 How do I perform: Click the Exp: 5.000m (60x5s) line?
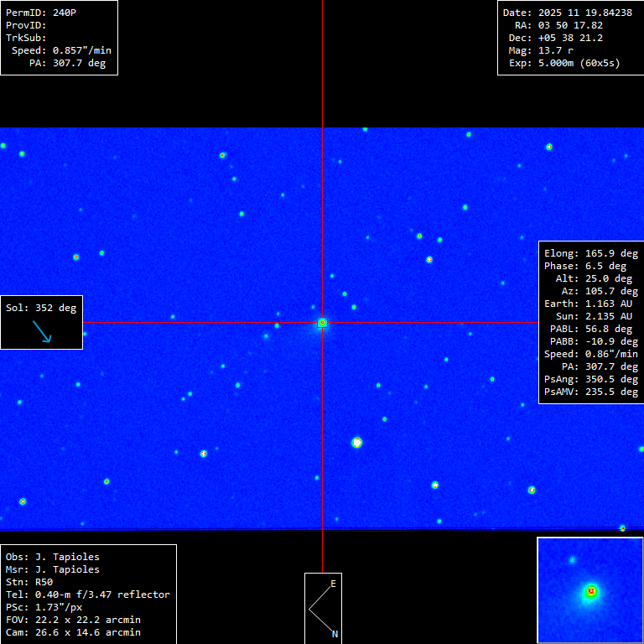tap(564, 63)
